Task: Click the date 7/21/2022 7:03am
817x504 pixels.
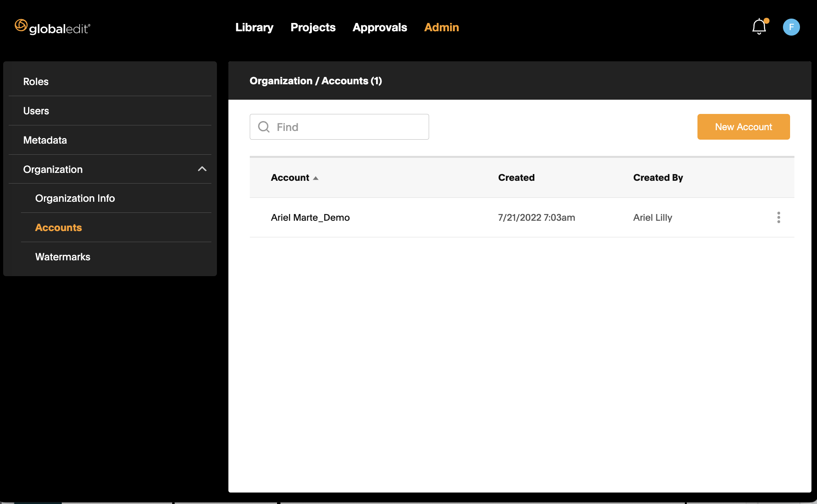Action: pyautogui.click(x=536, y=218)
